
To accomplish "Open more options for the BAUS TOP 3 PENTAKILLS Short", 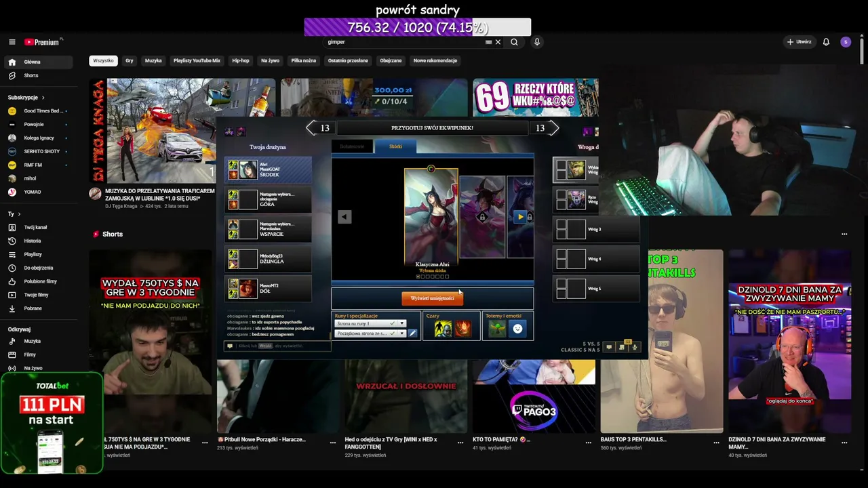I will pos(716,443).
